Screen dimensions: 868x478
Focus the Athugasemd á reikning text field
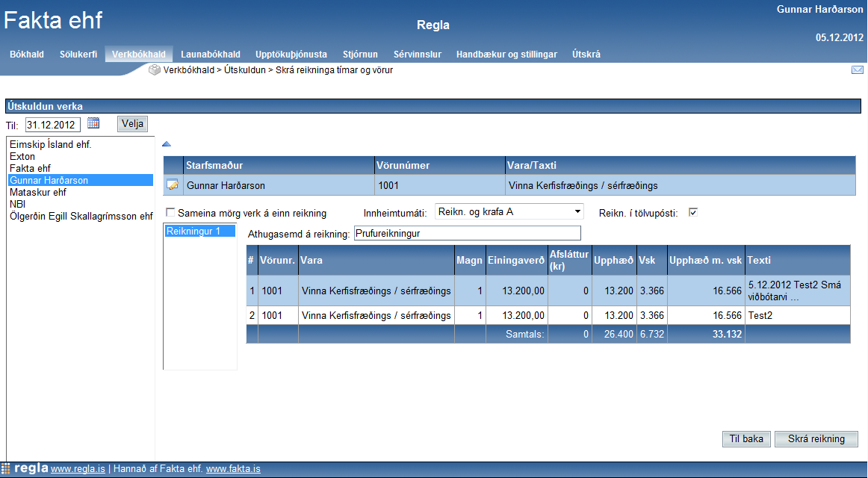coord(467,234)
